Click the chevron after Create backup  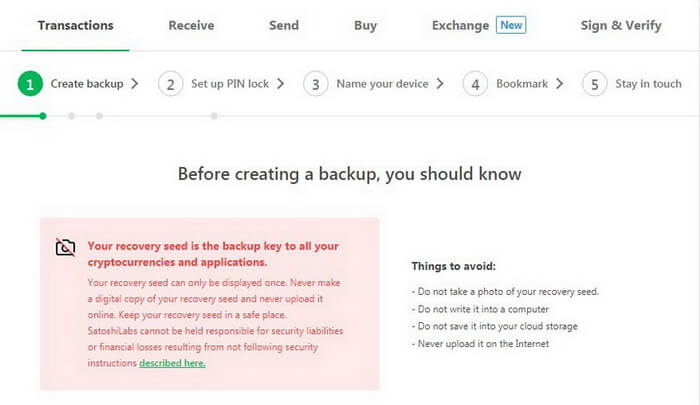[135, 84]
